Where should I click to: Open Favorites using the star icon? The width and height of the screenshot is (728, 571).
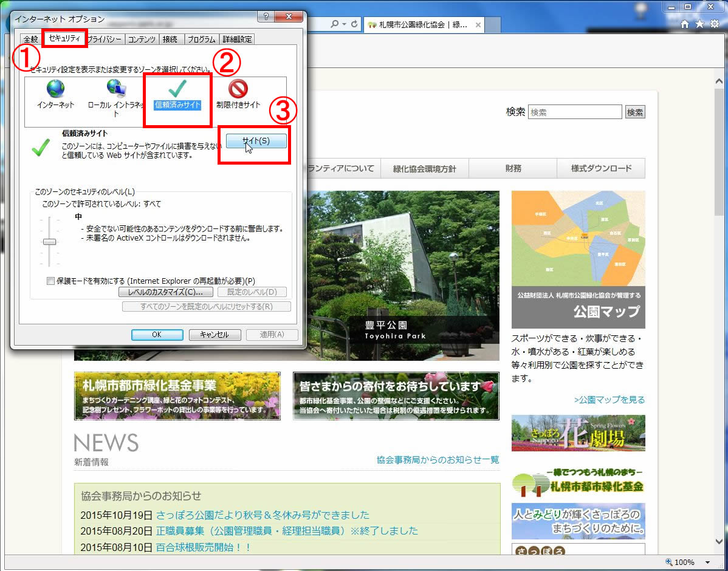(699, 24)
